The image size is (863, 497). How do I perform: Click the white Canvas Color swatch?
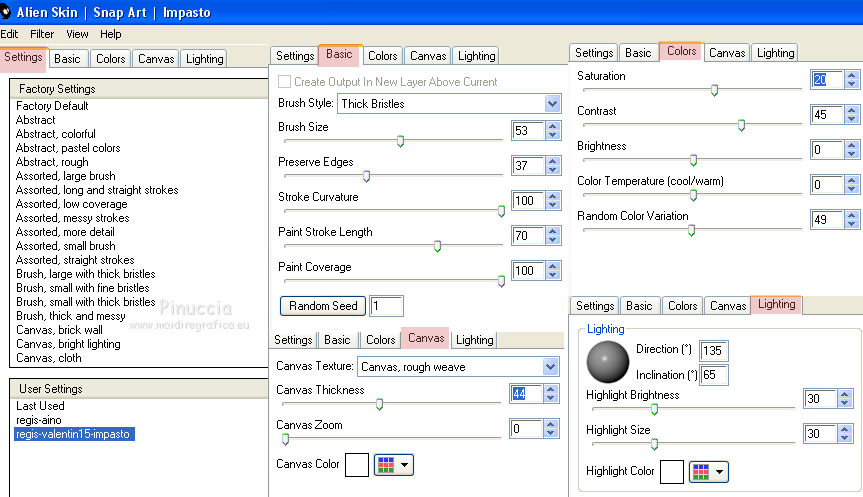tap(357, 465)
